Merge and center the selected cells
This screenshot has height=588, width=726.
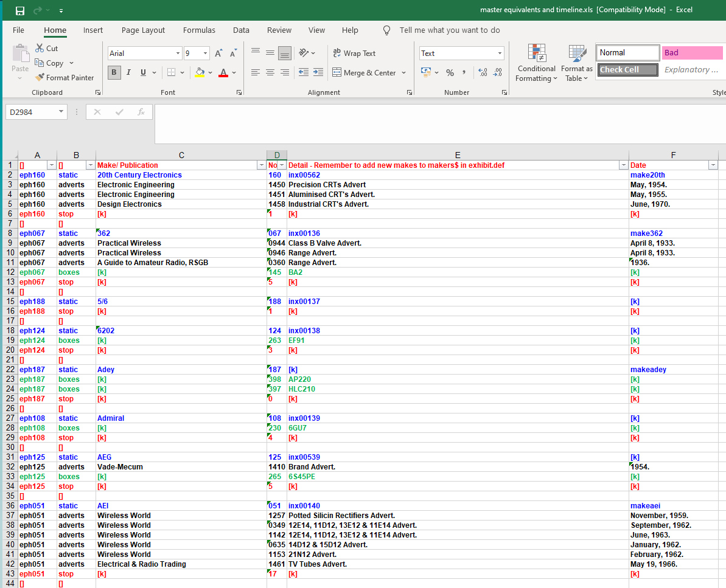click(364, 72)
